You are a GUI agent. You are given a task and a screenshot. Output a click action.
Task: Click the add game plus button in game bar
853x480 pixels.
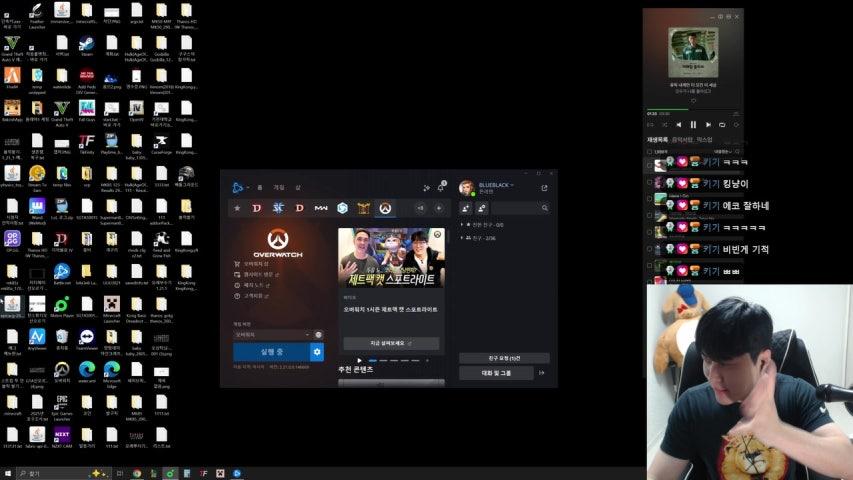438,208
